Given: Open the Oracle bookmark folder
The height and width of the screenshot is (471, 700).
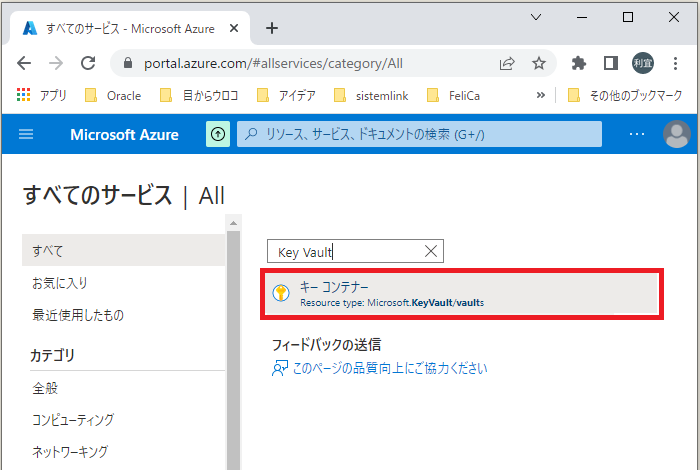Looking at the screenshot, I should [x=113, y=96].
